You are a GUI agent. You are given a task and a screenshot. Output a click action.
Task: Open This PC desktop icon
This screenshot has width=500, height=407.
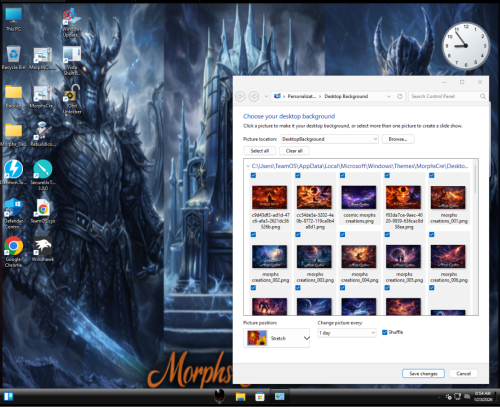click(13, 19)
